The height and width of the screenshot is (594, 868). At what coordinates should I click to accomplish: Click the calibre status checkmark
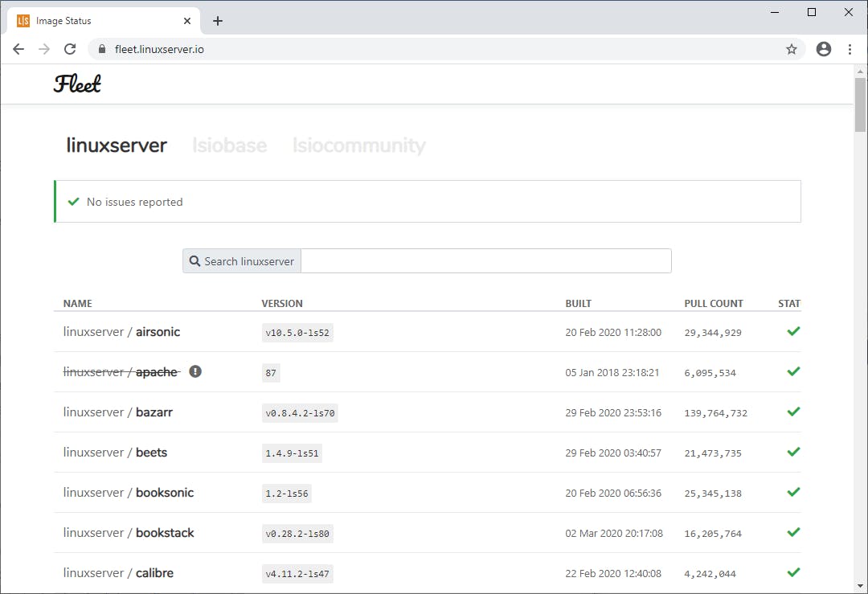[x=793, y=572]
